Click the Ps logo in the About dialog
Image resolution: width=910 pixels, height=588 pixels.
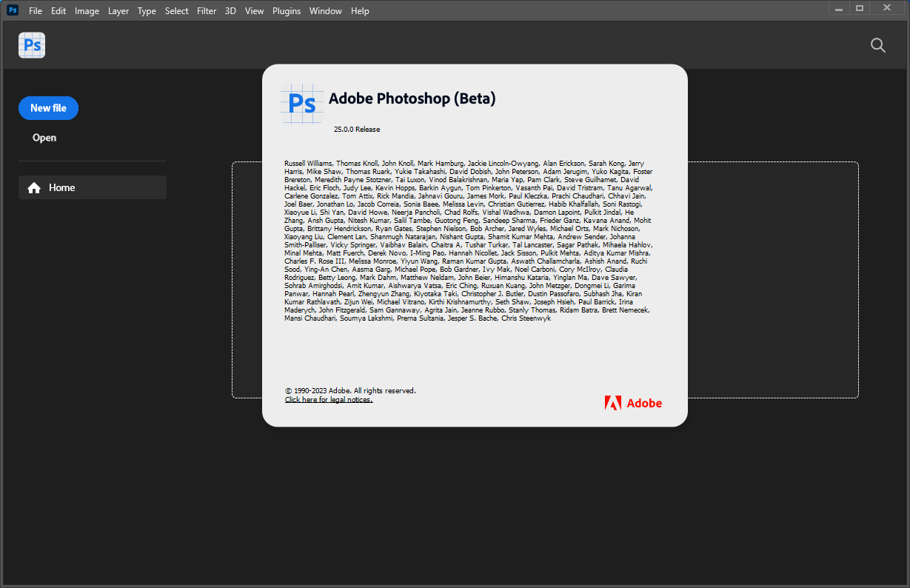click(302, 103)
